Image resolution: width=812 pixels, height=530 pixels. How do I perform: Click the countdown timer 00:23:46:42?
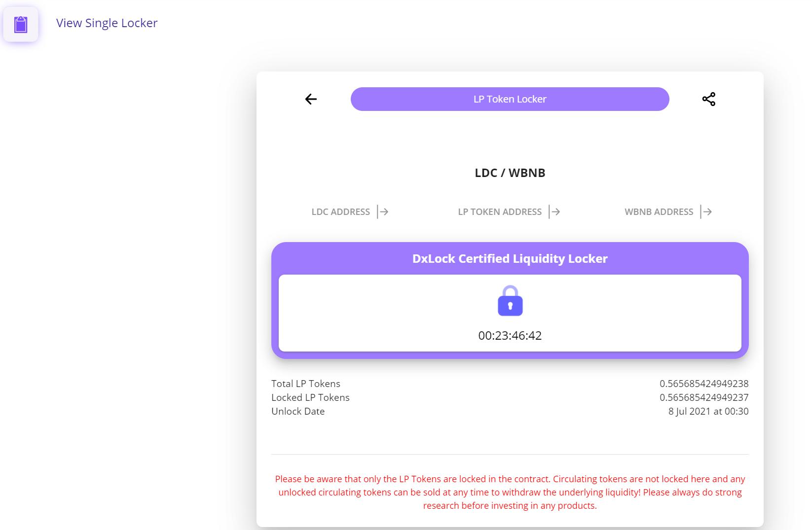pyautogui.click(x=510, y=336)
